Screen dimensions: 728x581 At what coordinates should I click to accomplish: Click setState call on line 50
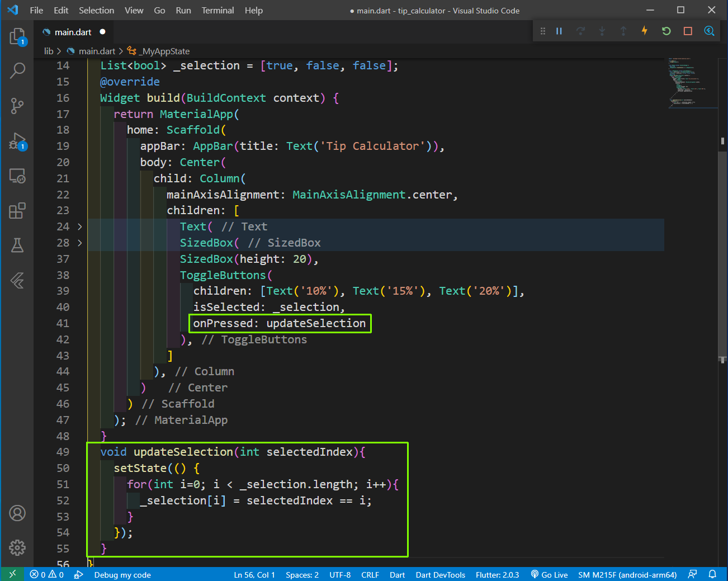[x=140, y=468]
